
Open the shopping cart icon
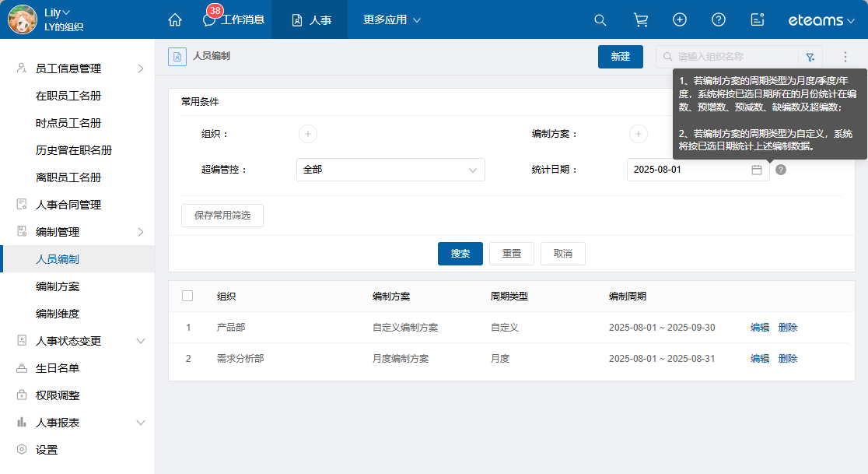(x=640, y=20)
